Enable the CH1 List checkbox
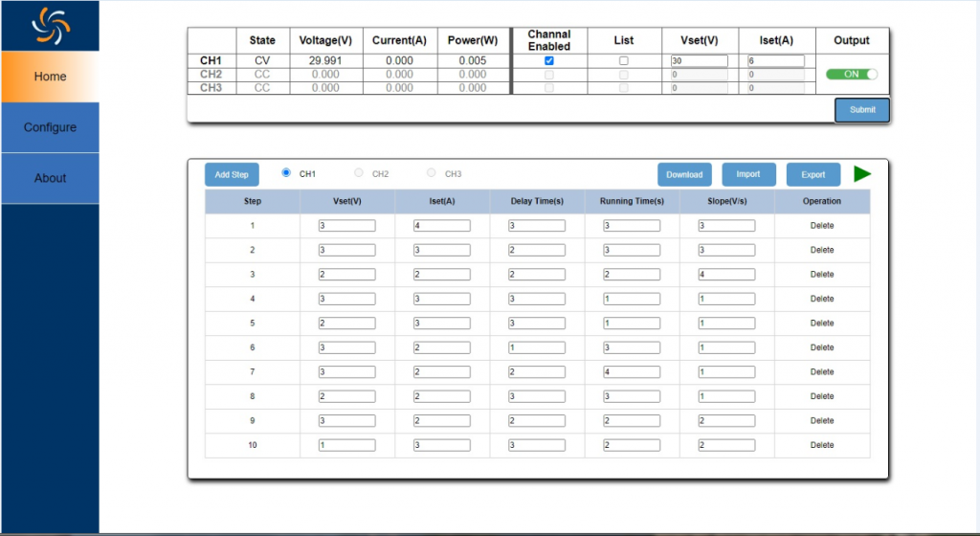This screenshot has width=980, height=536. pos(623,60)
